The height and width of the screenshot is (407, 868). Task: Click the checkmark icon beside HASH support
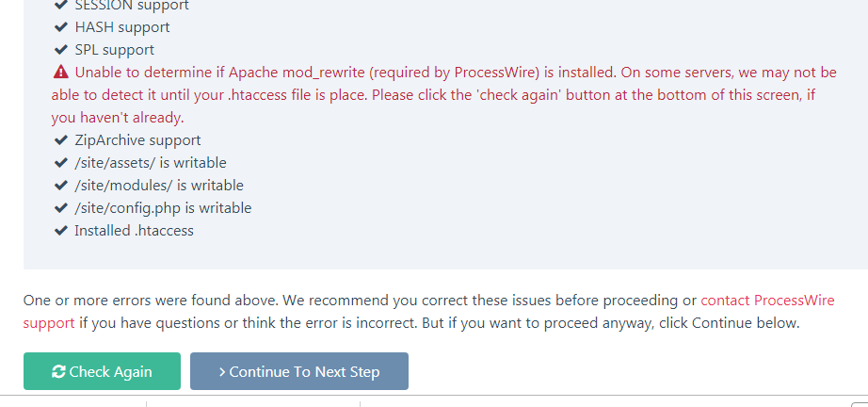tap(61, 27)
